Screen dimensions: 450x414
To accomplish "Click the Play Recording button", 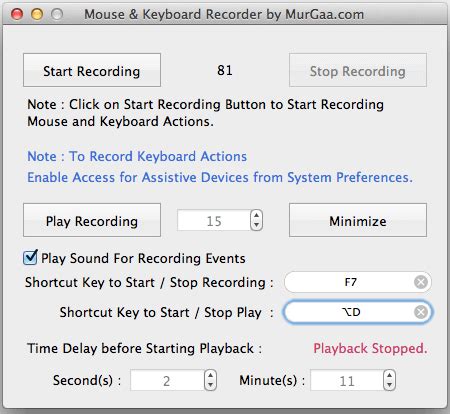I will (x=92, y=220).
